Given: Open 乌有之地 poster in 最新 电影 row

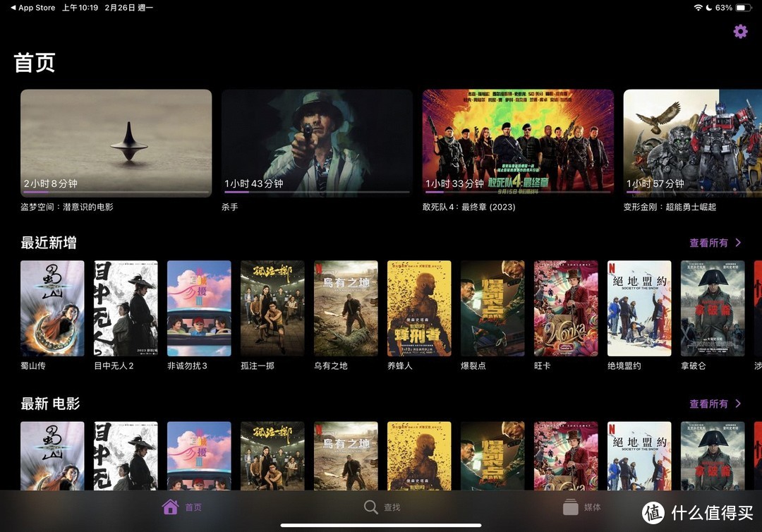Looking at the screenshot, I should tap(346, 456).
